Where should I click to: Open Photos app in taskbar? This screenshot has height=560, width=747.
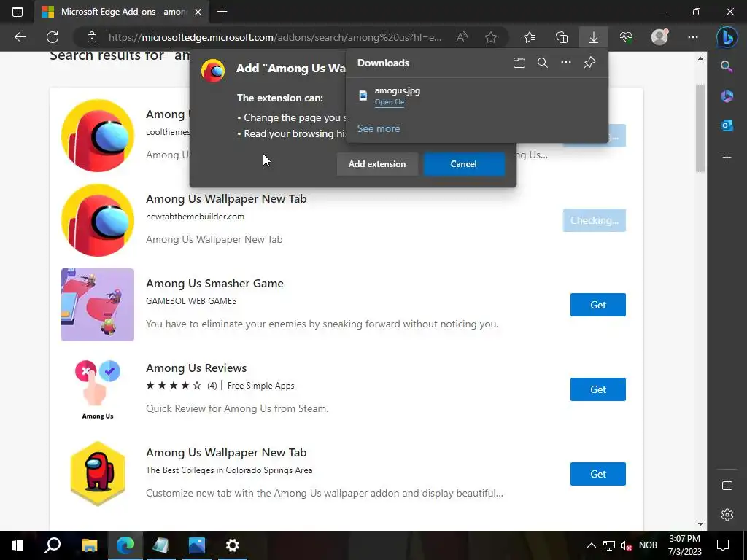(x=196, y=545)
